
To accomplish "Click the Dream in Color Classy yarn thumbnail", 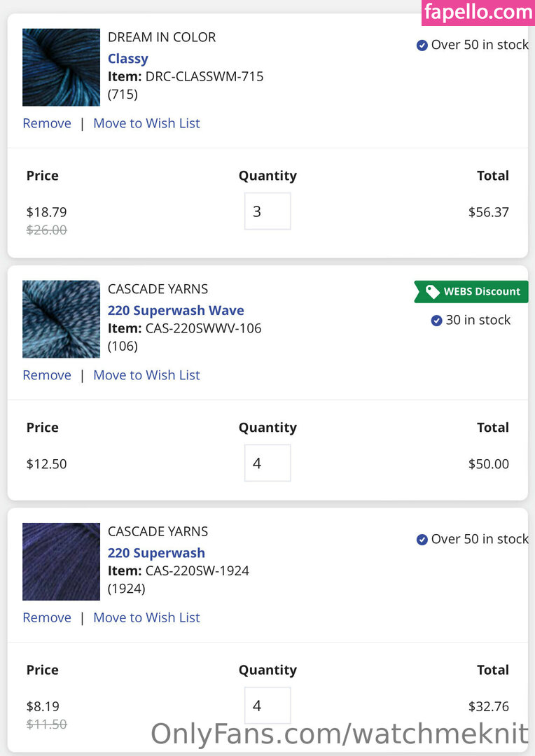I will pos(61,67).
